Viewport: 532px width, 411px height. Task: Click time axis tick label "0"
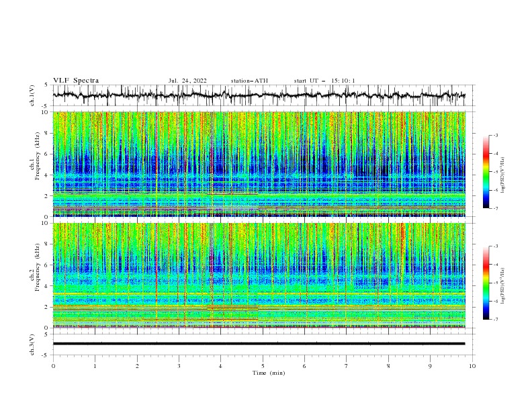[x=53, y=366]
